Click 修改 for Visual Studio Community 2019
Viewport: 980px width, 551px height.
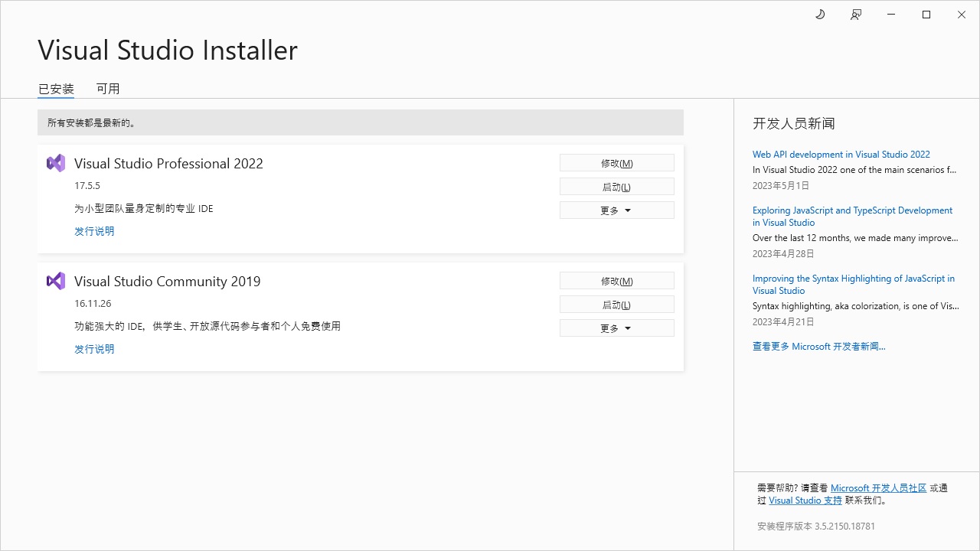616,281
